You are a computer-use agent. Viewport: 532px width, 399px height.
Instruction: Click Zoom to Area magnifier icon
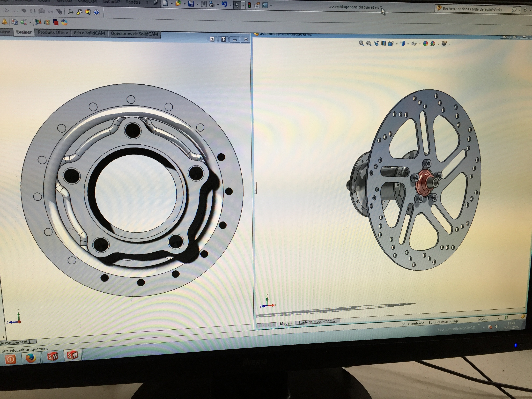click(369, 44)
